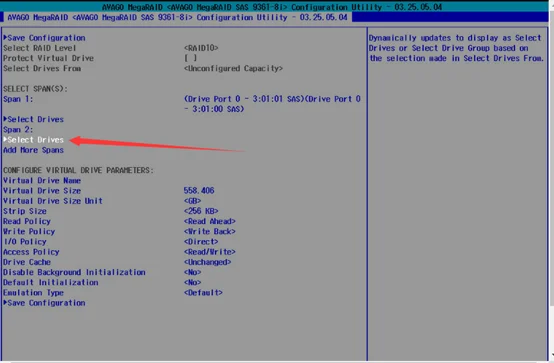Click the Virtual Drive Size label
This screenshot has height=363, width=554.
[42, 191]
